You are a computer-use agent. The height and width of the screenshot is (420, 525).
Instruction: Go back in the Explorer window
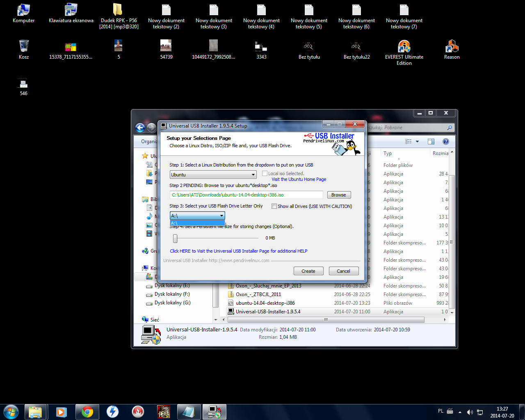[x=140, y=128]
